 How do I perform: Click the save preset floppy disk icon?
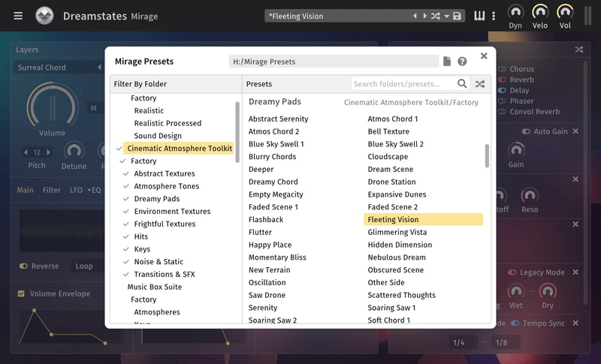[x=457, y=16]
